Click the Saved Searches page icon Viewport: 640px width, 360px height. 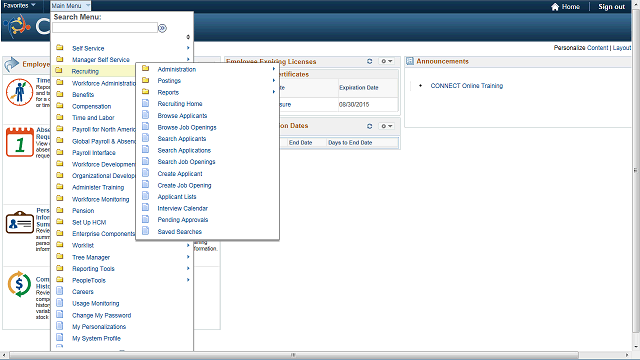pyautogui.click(x=145, y=231)
